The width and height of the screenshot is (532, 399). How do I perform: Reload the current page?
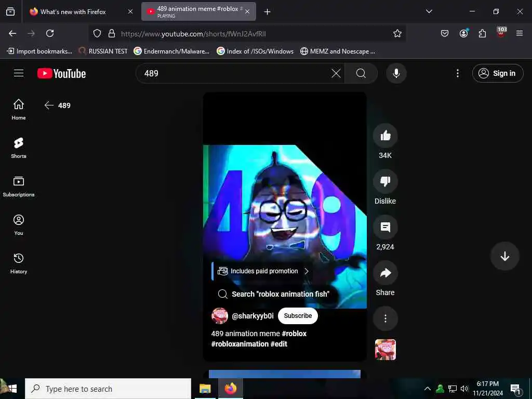(x=50, y=33)
